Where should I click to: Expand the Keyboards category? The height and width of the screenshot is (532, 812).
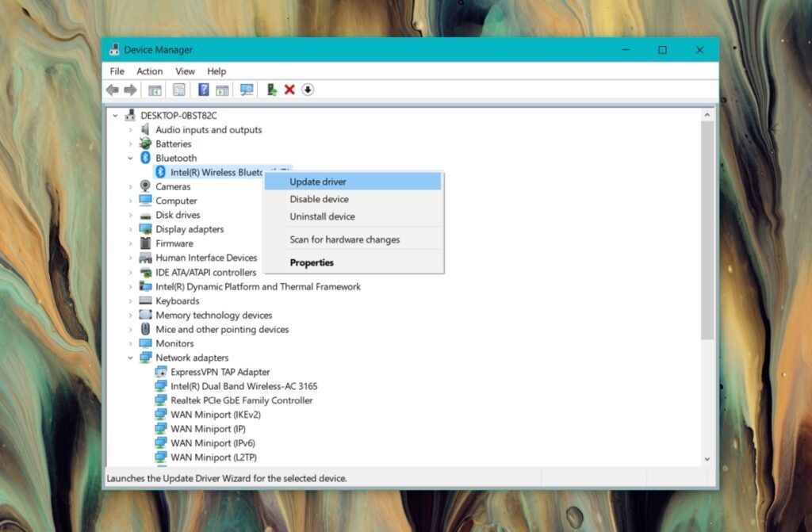pos(132,300)
